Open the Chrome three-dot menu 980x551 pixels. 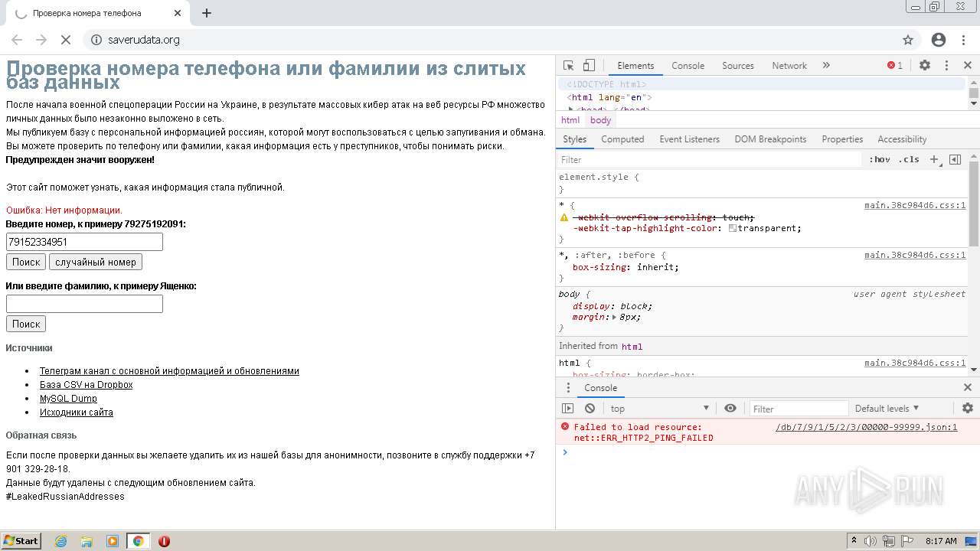(x=965, y=40)
